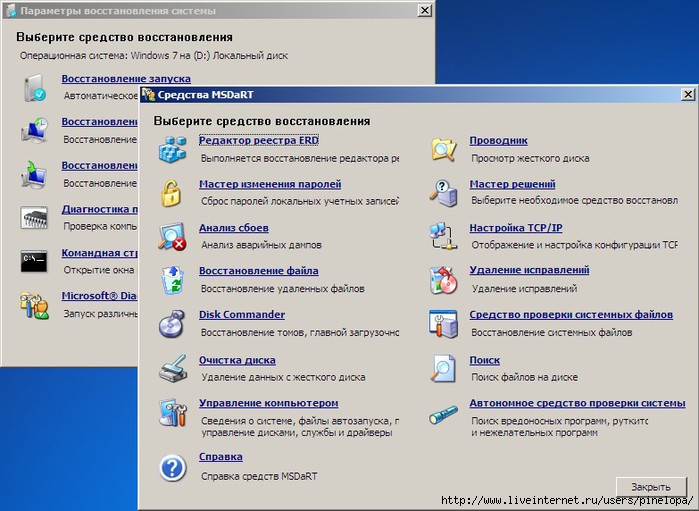Open Microsoft Diagnostics link in back window
The width and height of the screenshot is (699, 511).
pyautogui.click(x=99, y=296)
